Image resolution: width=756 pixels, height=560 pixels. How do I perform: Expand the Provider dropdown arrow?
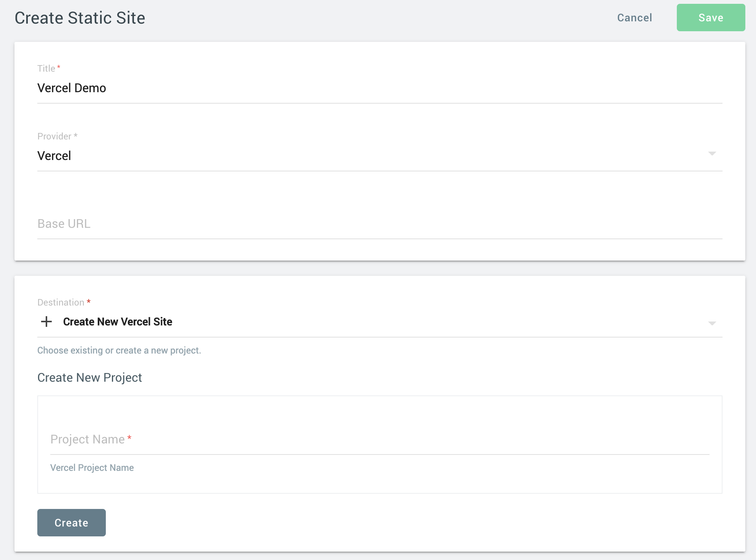[x=712, y=154]
